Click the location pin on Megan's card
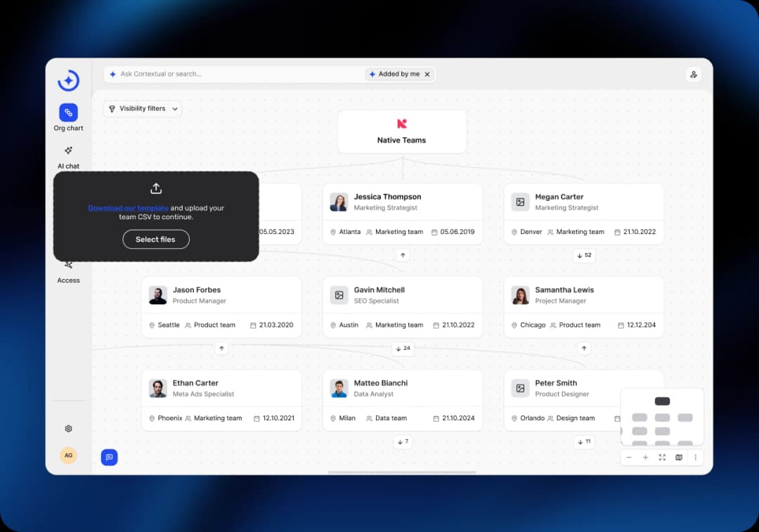The height and width of the screenshot is (532, 759). point(514,233)
